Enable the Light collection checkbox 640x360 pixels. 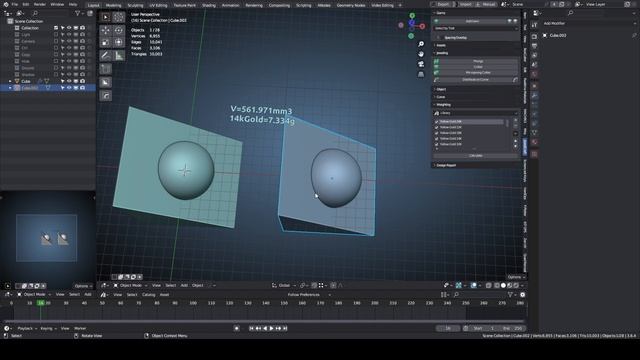click(56, 35)
